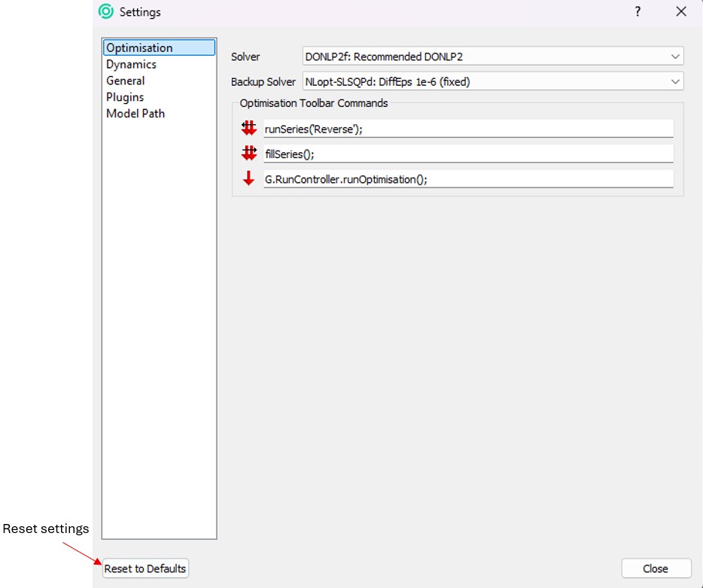Click into the runSeries('Reverse') command field
This screenshot has height=588, width=703.
click(467, 129)
